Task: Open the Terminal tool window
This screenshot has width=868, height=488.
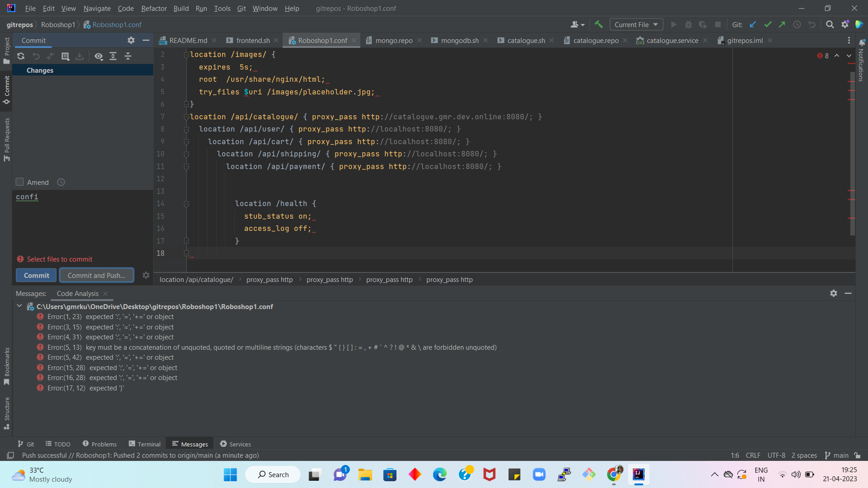Action: pos(145,444)
